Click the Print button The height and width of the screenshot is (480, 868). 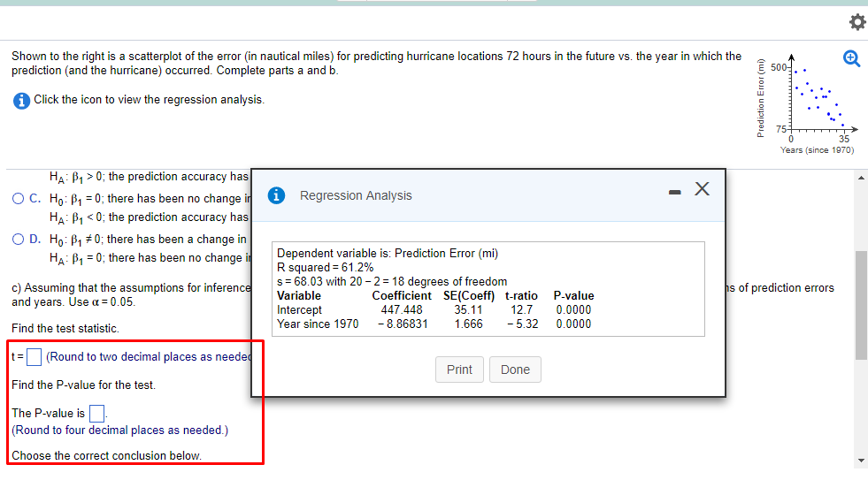tap(459, 370)
